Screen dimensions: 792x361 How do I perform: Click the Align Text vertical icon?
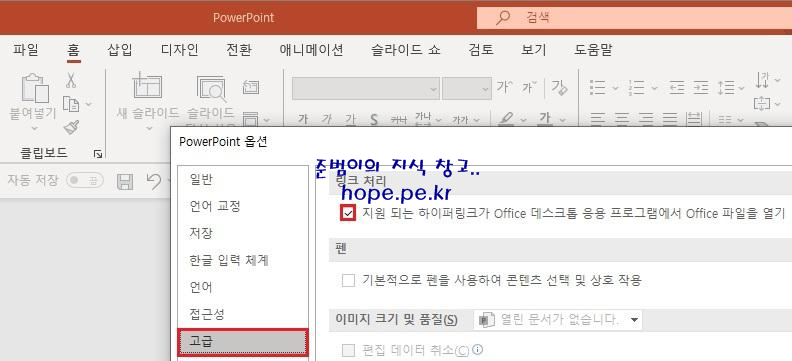(761, 104)
